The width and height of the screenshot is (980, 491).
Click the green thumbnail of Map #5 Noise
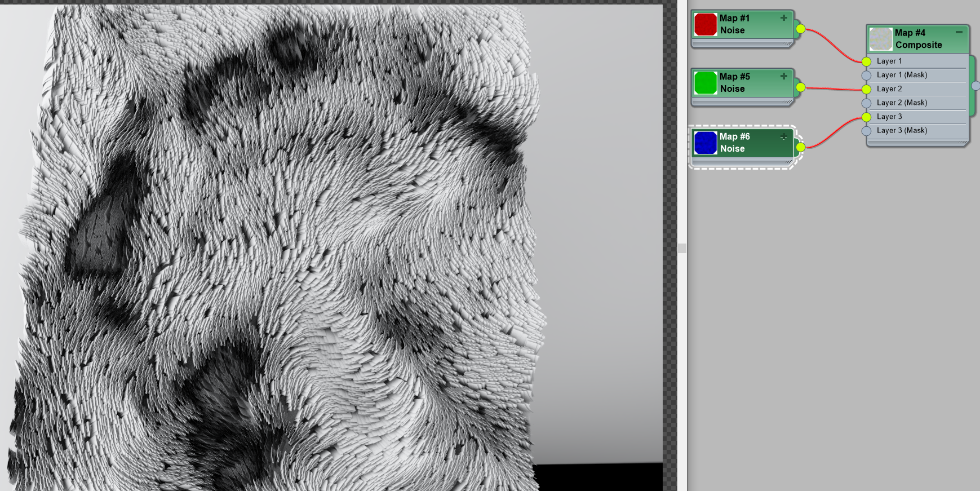tap(706, 83)
